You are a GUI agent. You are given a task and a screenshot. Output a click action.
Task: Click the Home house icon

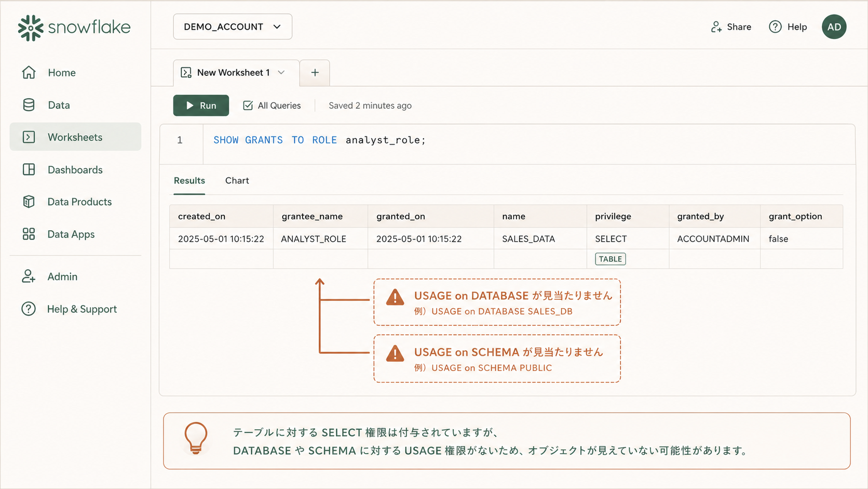pyautogui.click(x=29, y=73)
